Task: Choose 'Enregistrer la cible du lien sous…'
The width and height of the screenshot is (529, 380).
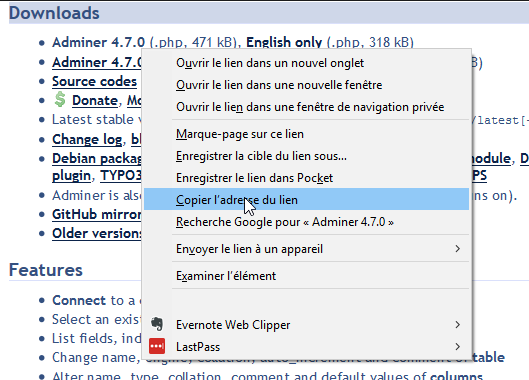Action: [306, 156]
